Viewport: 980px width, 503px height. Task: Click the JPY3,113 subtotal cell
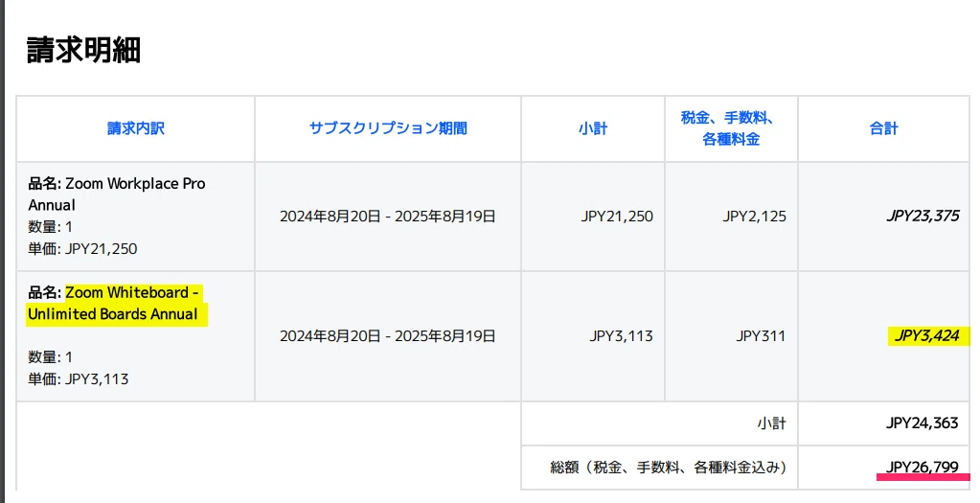click(x=622, y=336)
